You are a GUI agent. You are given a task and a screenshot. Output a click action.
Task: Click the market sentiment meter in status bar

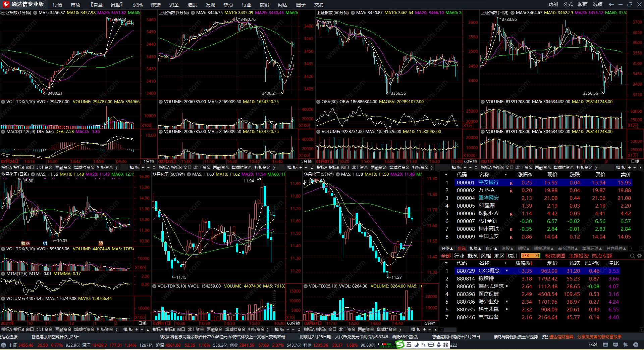[387, 345]
